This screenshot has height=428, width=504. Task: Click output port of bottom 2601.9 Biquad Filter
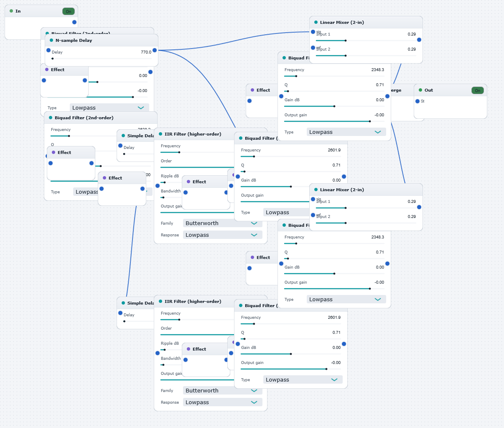[344, 344]
